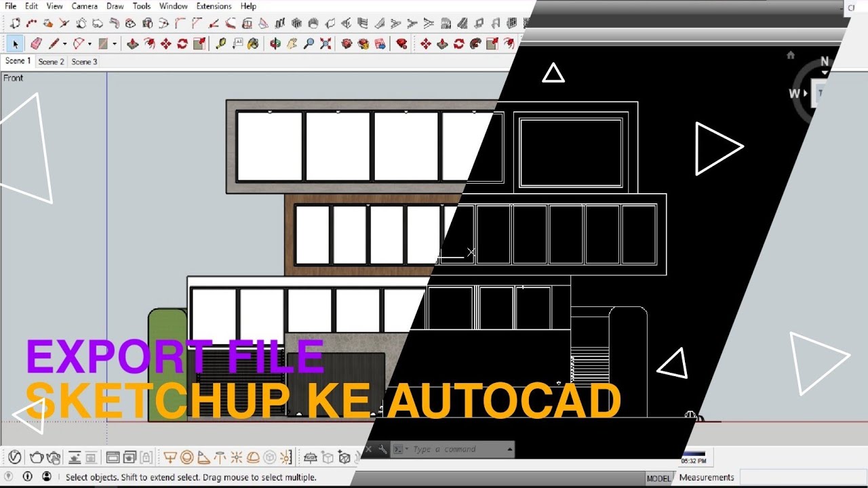Show the V-Ray frame buffer
Viewport: 868px width, 488px height.
[x=113, y=457]
